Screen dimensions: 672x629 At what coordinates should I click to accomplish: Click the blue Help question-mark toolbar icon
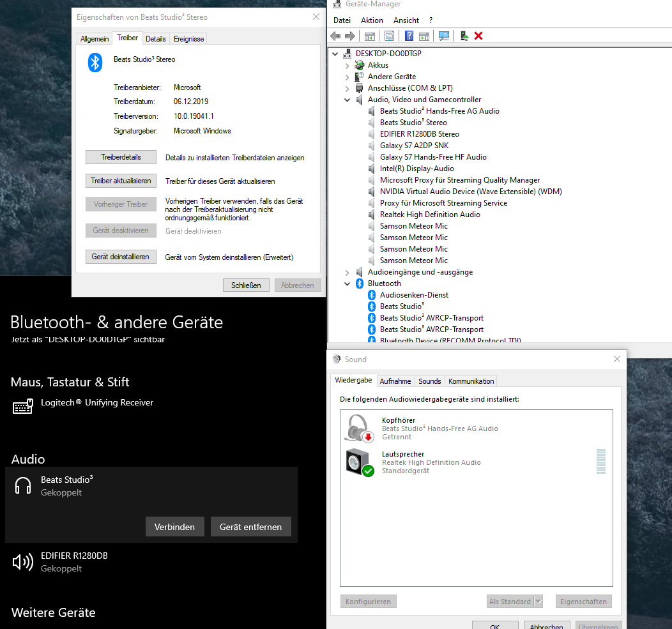coord(409,36)
